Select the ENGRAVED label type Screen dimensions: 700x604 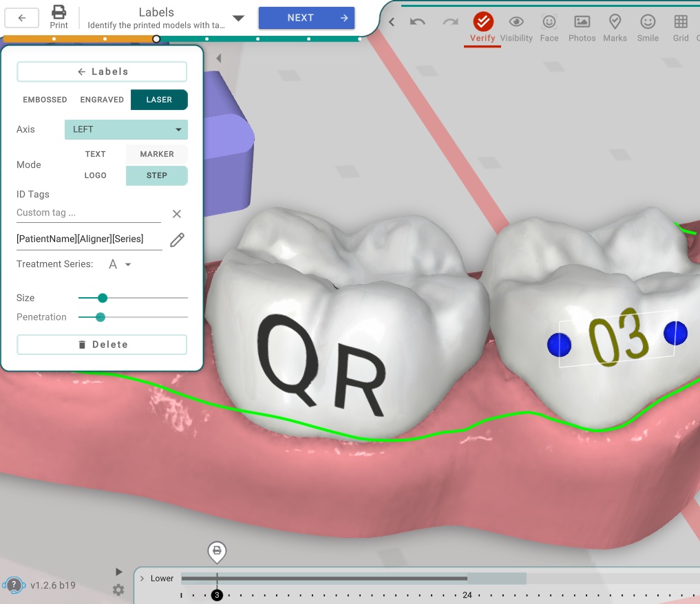(102, 100)
